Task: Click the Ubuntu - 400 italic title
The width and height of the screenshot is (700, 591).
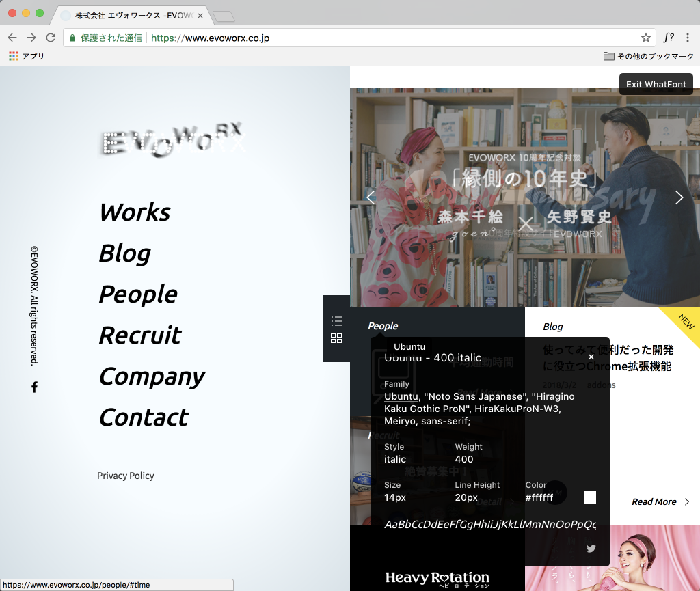Action: tap(433, 358)
